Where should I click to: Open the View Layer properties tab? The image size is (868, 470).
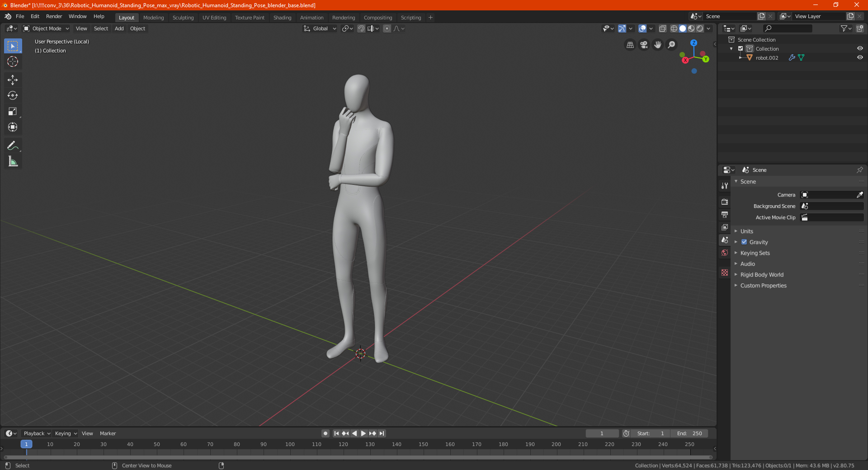pyautogui.click(x=725, y=227)
